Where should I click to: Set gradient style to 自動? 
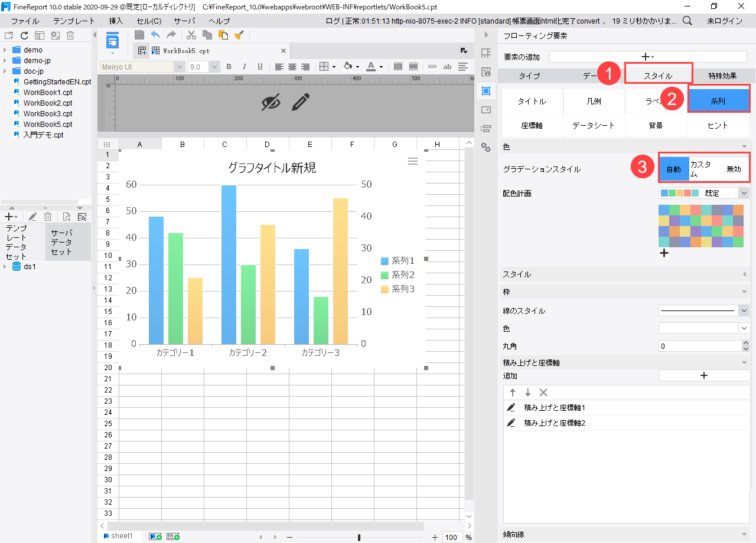click(674, 169)
